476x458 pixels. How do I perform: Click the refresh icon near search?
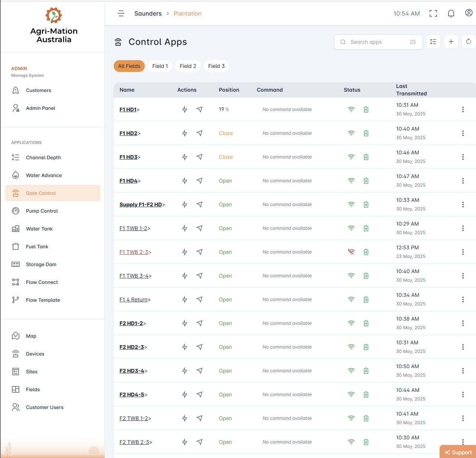coord(469,42)
